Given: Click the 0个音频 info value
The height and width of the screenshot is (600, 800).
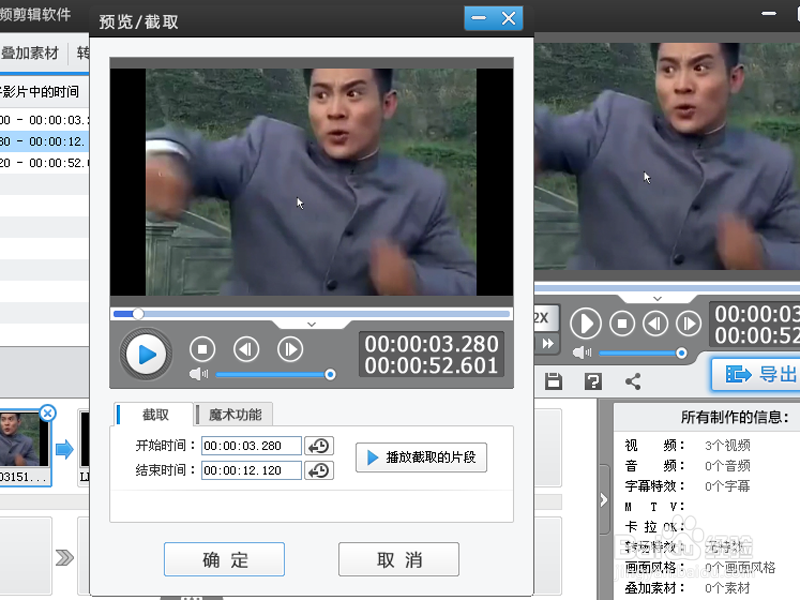Looking at the screenshot, I should [x=727, y=466].
